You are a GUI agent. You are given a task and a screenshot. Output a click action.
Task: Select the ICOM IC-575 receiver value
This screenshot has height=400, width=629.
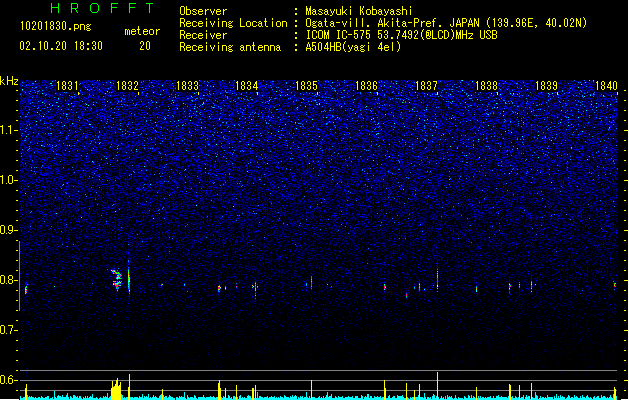[402, 35]
